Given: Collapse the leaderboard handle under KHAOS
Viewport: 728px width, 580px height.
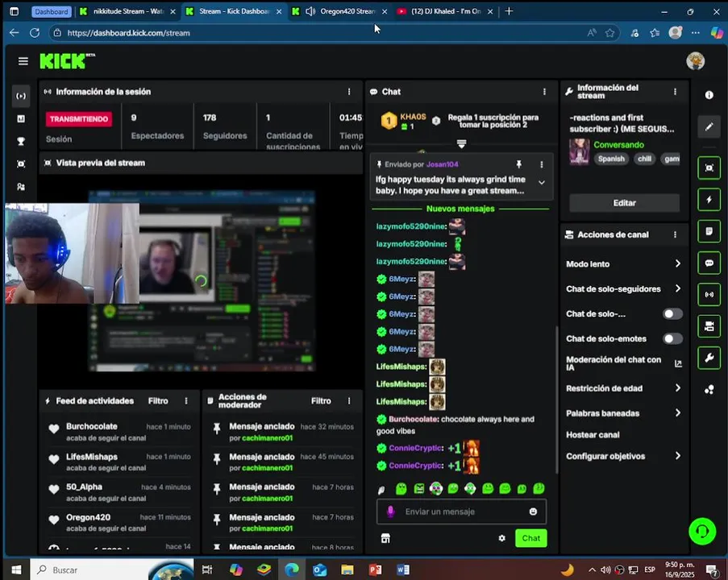Looking at the screenshot, I should 461,144.
